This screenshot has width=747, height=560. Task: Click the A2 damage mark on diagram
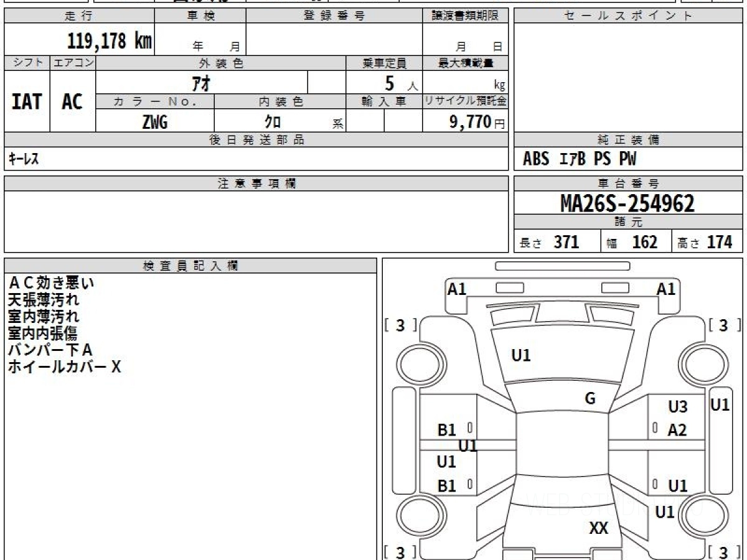(x=678, y=429)
